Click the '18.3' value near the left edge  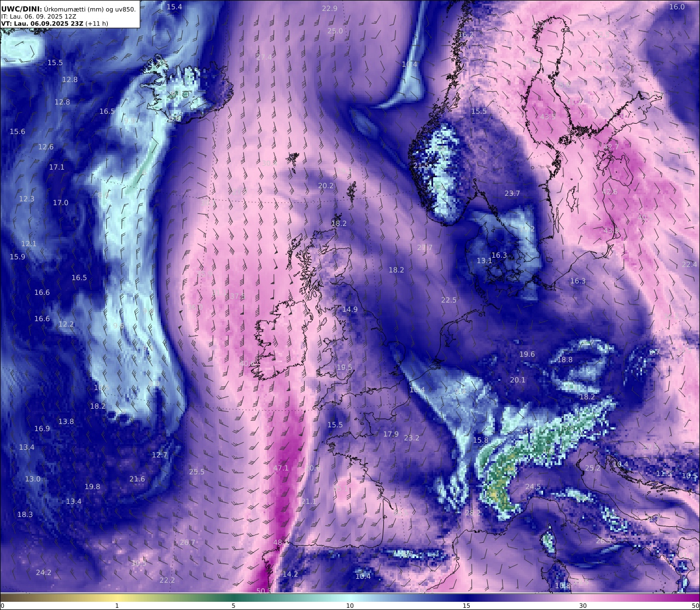pyautogui.click(x=25, y=514)
